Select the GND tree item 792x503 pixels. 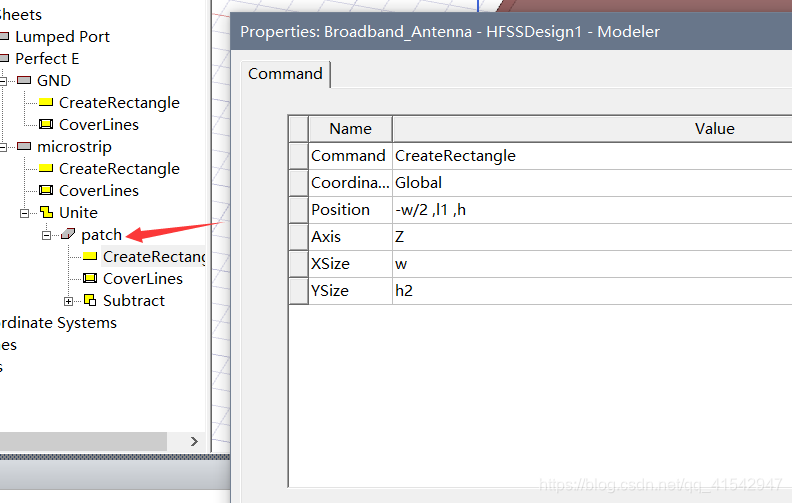pos(54,81)
